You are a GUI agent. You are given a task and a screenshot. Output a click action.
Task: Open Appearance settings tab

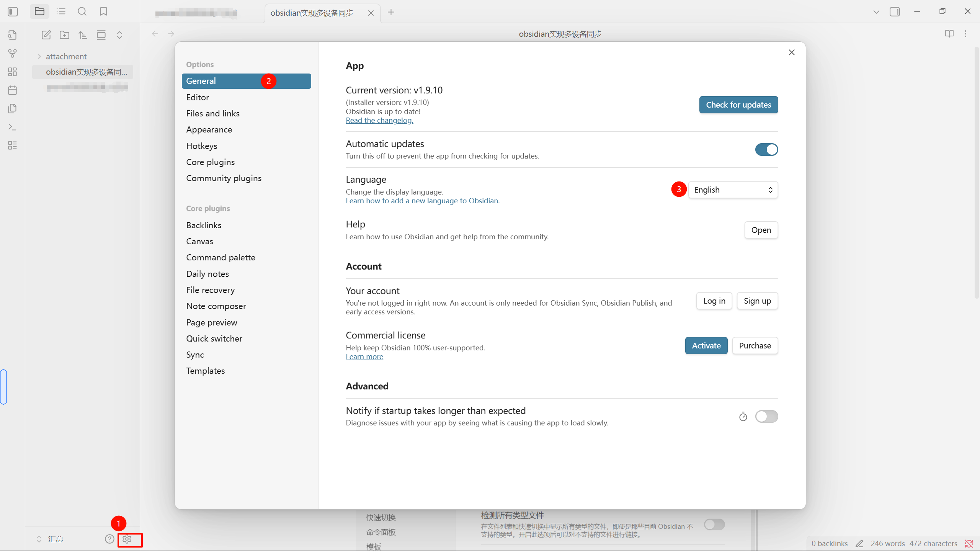[x=247, y=129]
